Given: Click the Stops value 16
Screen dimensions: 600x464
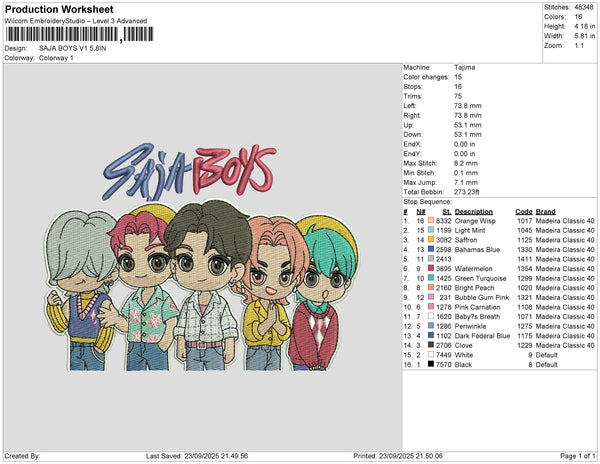Looking at the screenshot, I should coord(458,86).
